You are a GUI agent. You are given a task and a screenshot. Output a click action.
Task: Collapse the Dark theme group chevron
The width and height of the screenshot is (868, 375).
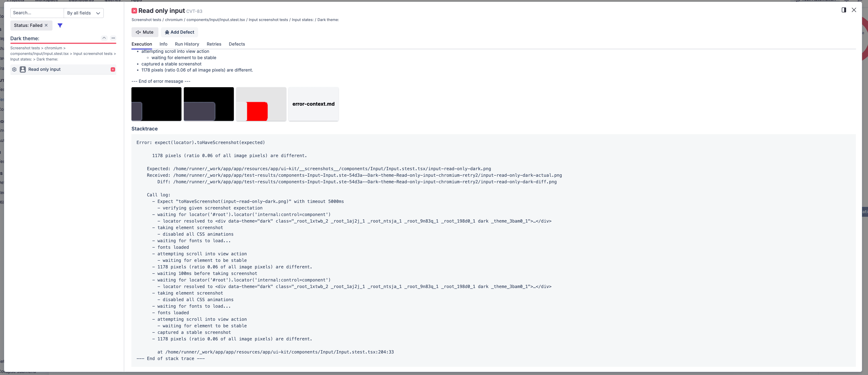click(104, 38)
